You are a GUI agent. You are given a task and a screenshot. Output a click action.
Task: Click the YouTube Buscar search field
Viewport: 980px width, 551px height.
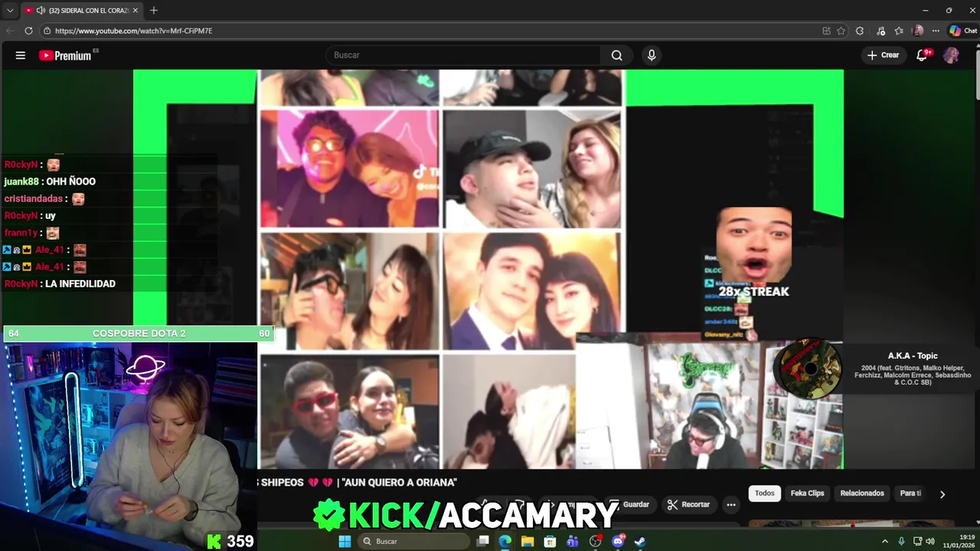coord(464,55)
